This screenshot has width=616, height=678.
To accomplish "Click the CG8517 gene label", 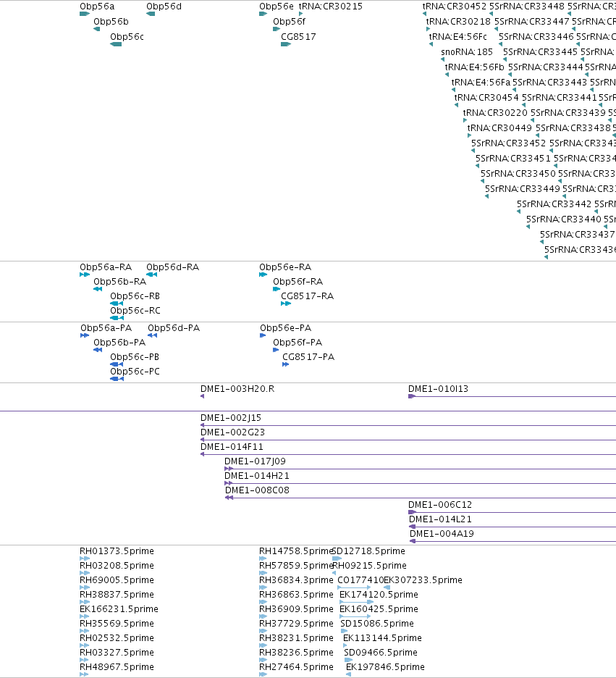I will coord(298,37).
